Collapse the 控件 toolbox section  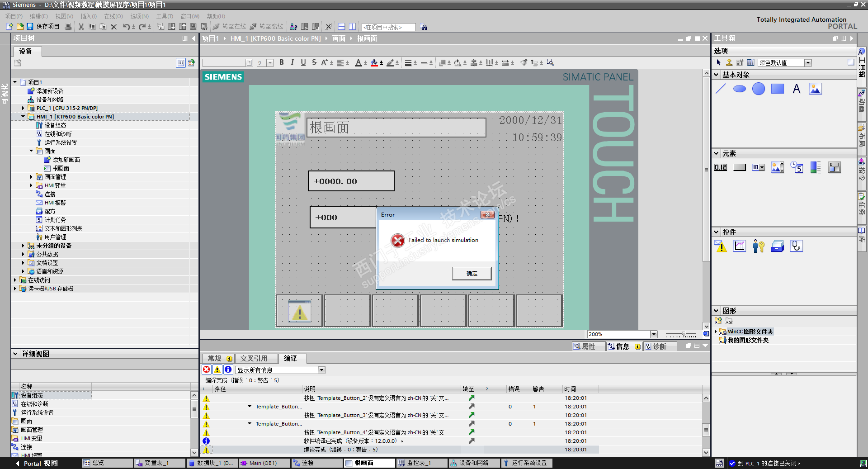pyautogui.click(x=717, y=232)
